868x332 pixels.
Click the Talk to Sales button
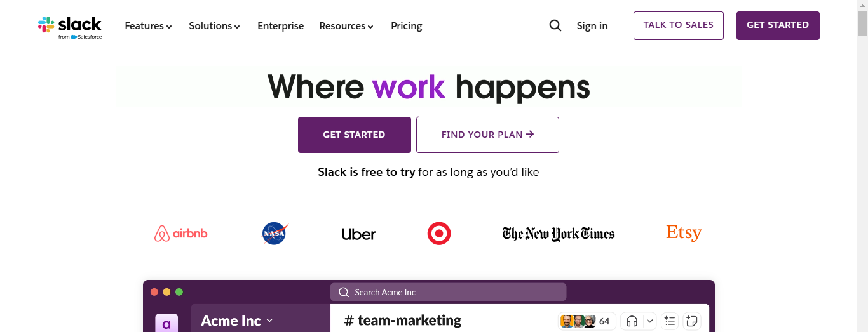pyautogui.click(x=679, y=25)
